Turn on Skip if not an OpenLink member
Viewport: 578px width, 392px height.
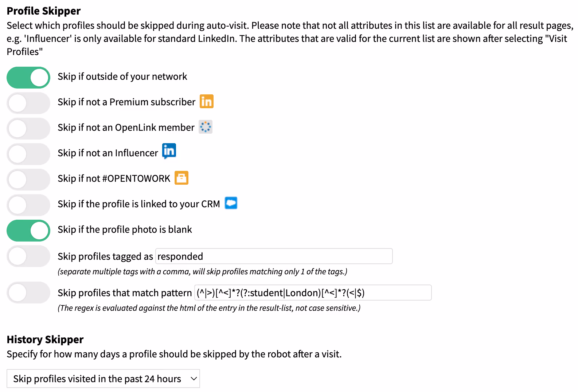[28, 129]
